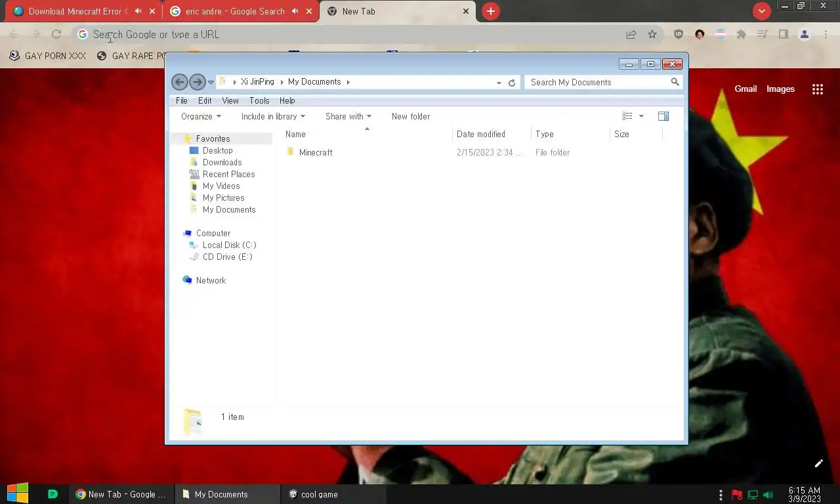Bookmark this tab with the star icon
This screenshot has width=840, height=504.
(652, 34)
